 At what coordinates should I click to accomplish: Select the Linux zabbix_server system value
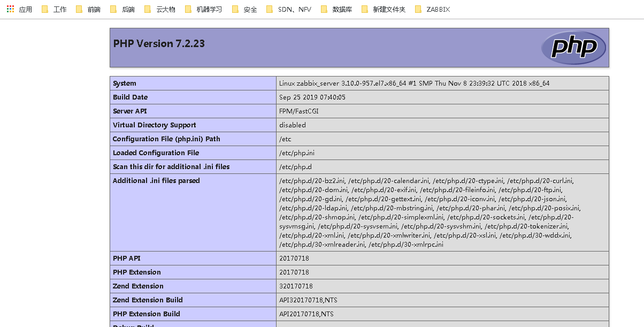tap(414, 83)
